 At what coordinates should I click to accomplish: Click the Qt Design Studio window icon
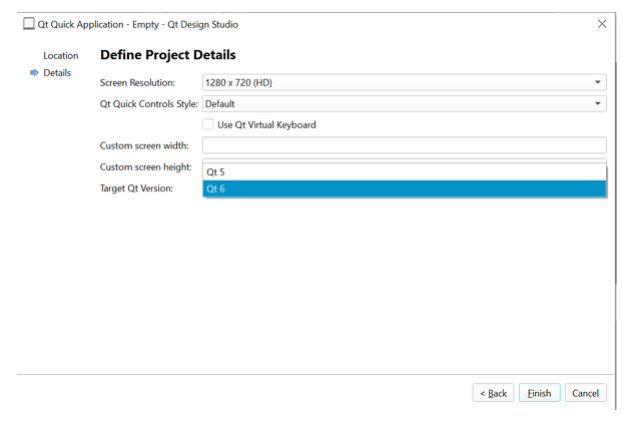tap(29, 24)
